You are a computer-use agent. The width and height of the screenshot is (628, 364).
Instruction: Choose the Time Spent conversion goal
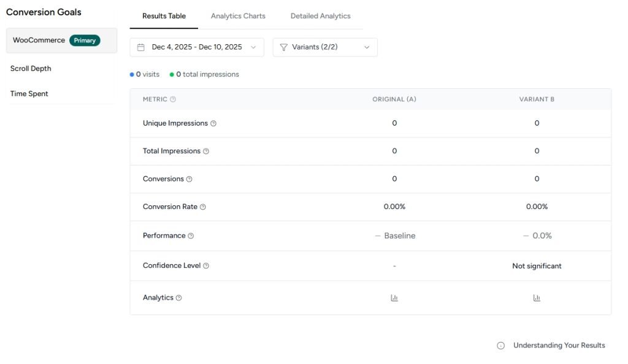[x=29, y=94]
